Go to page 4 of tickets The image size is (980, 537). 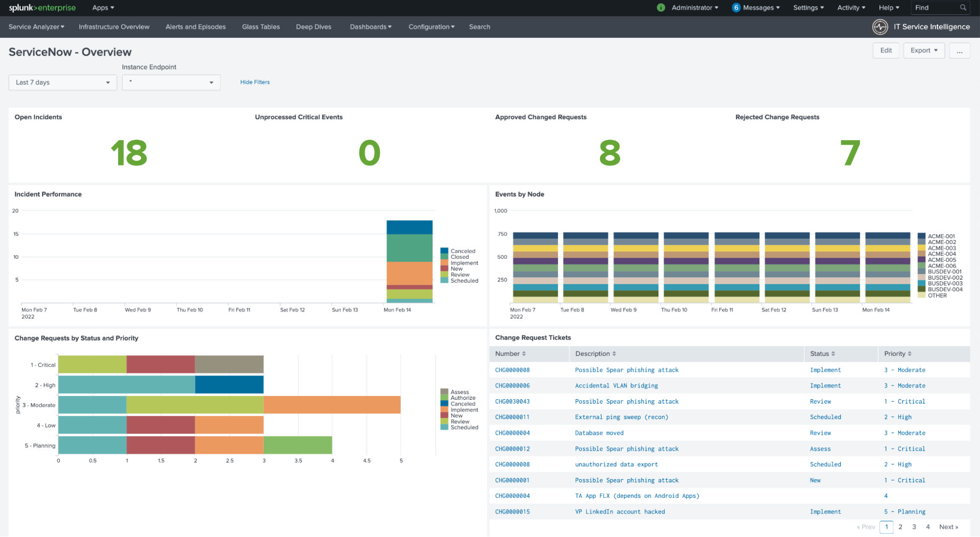pyautogui.click(x=928, y=527)
